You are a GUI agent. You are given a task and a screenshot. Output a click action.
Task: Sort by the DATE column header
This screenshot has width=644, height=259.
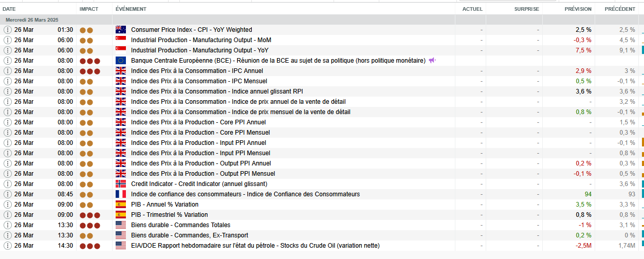coord(9,9)
